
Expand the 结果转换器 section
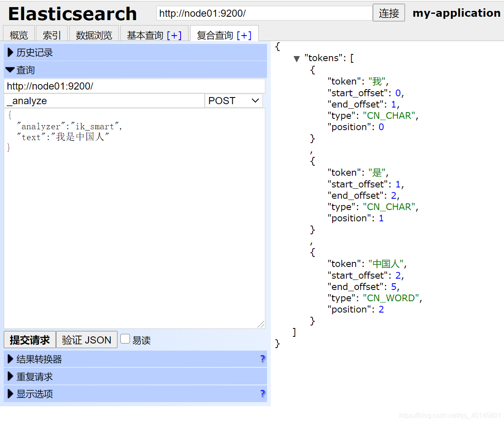135,359
